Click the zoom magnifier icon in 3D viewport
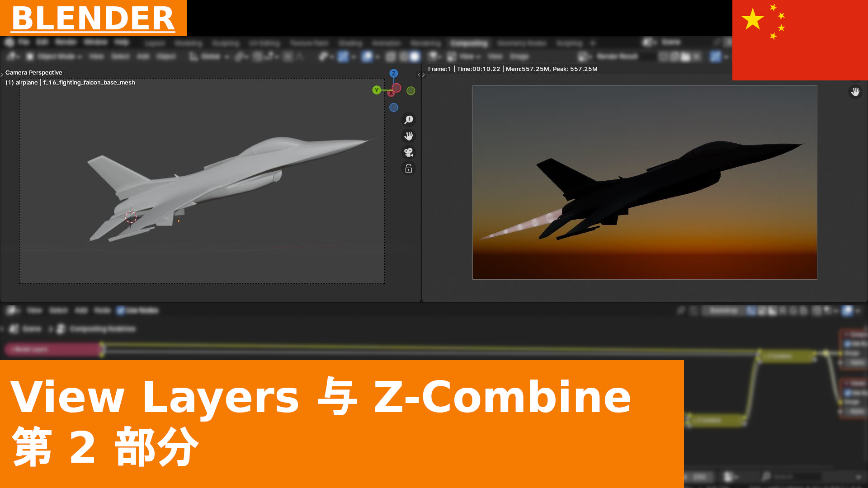Image resolution: width=868 pixels, height=488 pixels. pyautogui.click(x=409, y=120)
